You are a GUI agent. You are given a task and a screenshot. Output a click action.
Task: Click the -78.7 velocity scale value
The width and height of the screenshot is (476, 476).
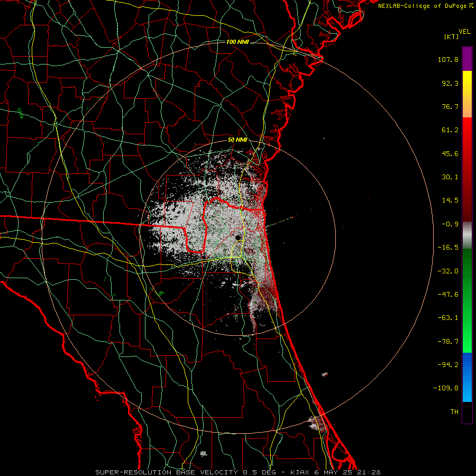448,342
